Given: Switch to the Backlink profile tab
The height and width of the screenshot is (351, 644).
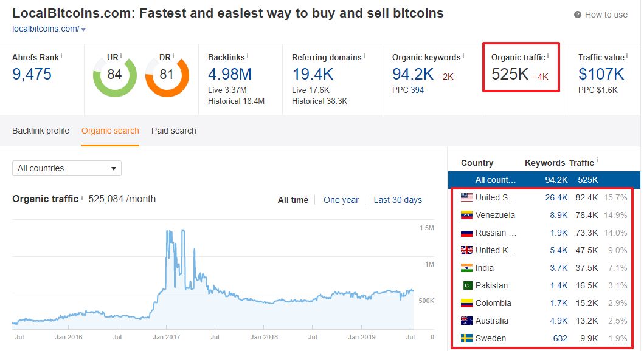Looking at the screenshot, I should (x=41, y=131).
